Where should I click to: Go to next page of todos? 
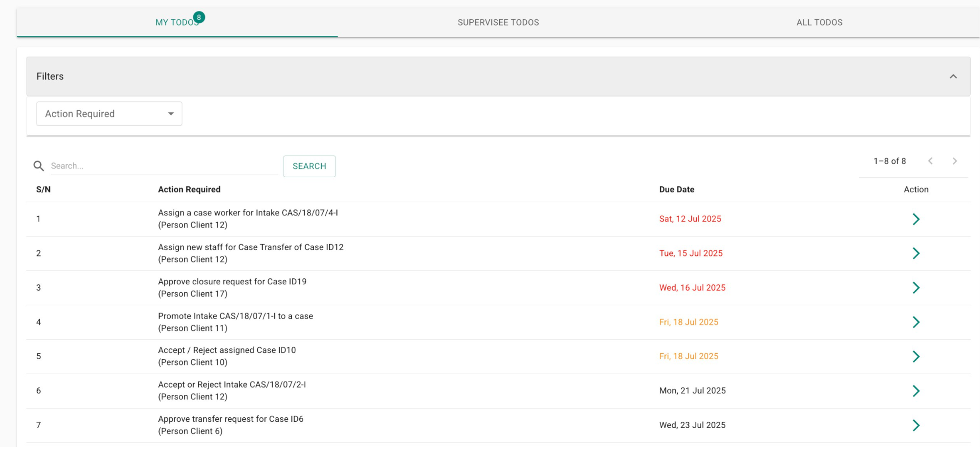(954, 161)
